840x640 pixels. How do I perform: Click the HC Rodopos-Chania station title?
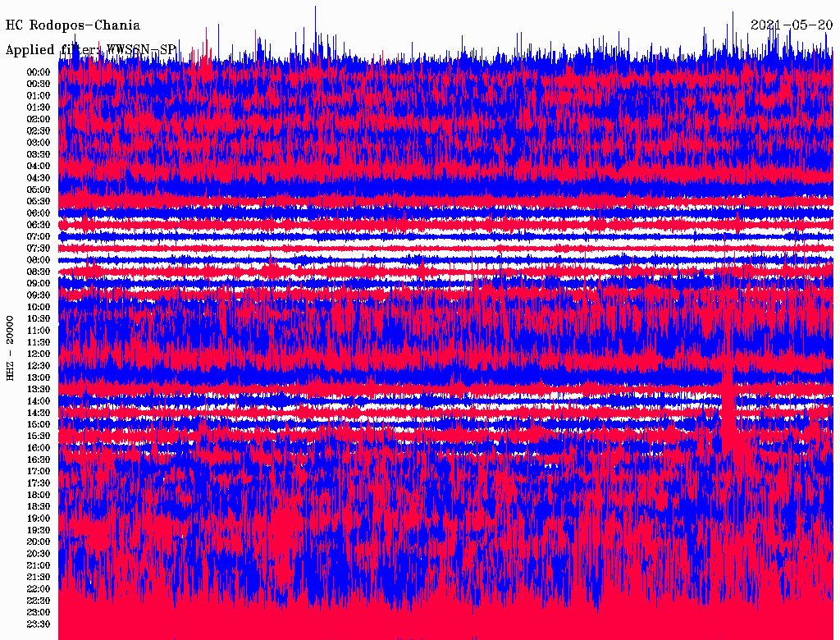73,25
